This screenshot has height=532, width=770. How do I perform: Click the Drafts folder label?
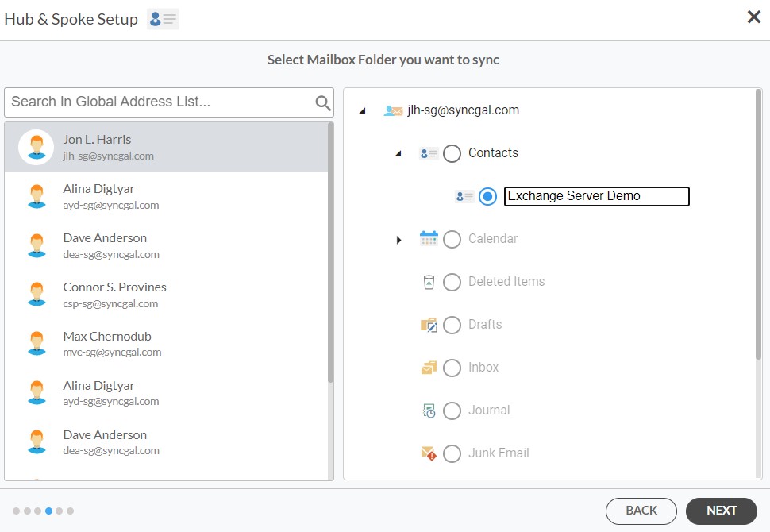485,324
